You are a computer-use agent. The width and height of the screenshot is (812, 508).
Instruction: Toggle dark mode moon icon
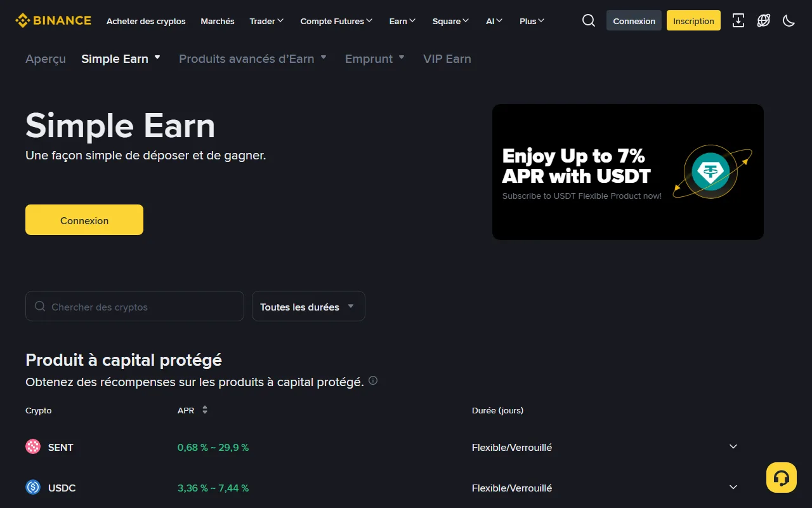coord(789,20)
